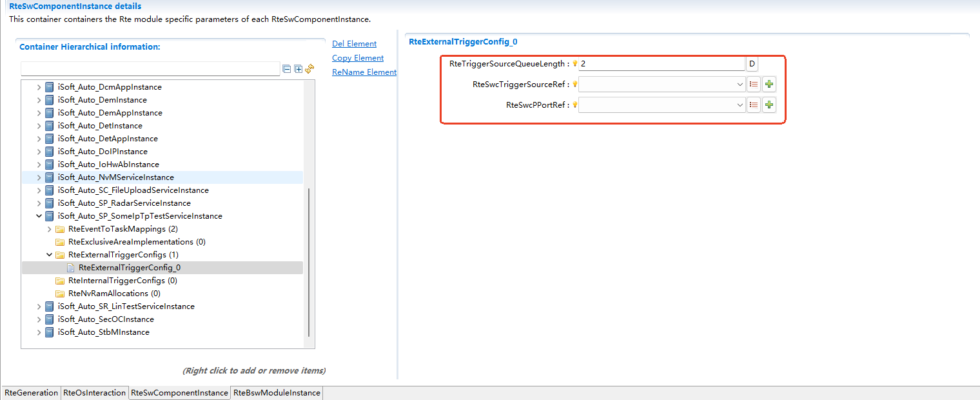
Task: Click the refresh links icon beside search
Action: tap(309, 69)
